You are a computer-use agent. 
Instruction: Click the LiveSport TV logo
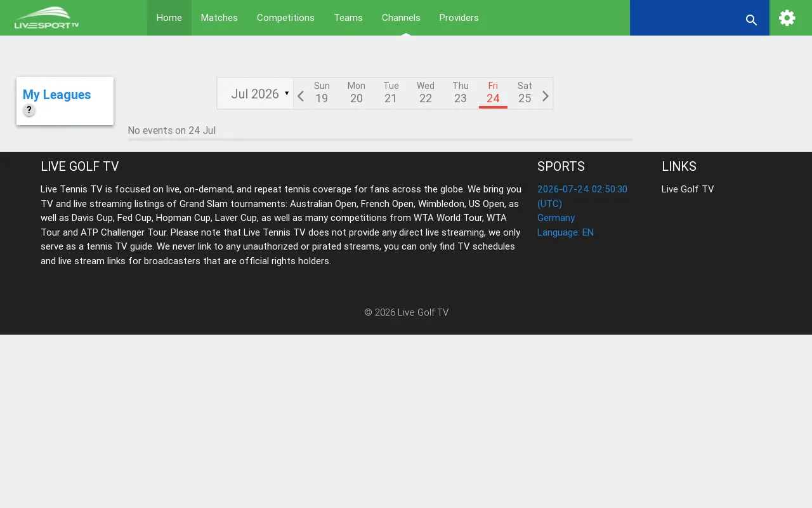[x=46, y=18]
